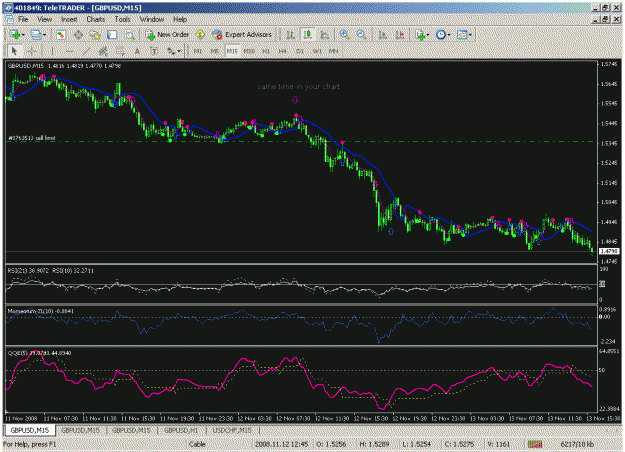Switch chart to W1 timeframe

pos(317,51)
